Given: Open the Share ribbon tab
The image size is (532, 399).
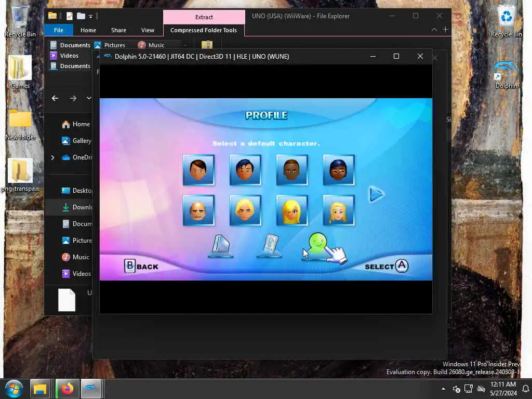Looking at the screenshot, I should point(118,30).
